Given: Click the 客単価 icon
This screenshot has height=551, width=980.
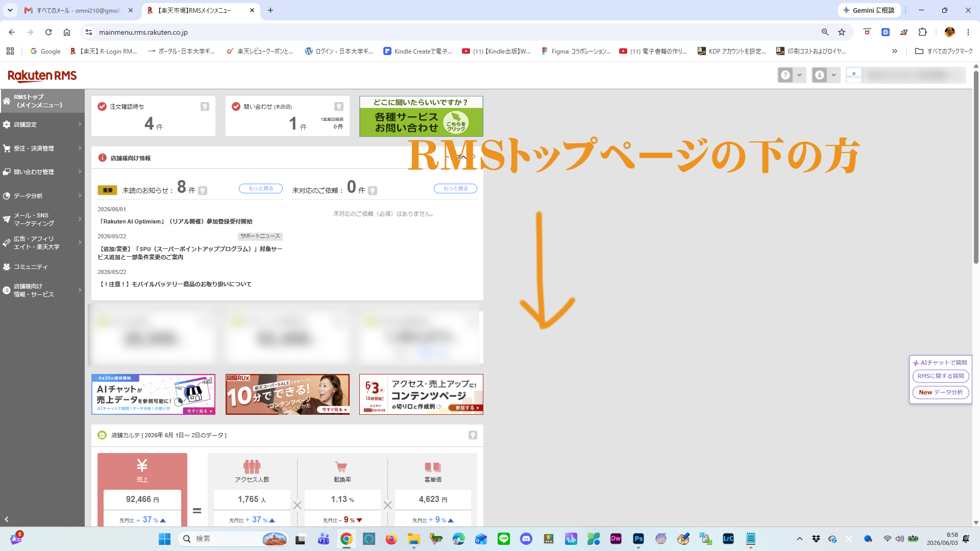Looking at the screenshot, I should (x=432, y=467).
